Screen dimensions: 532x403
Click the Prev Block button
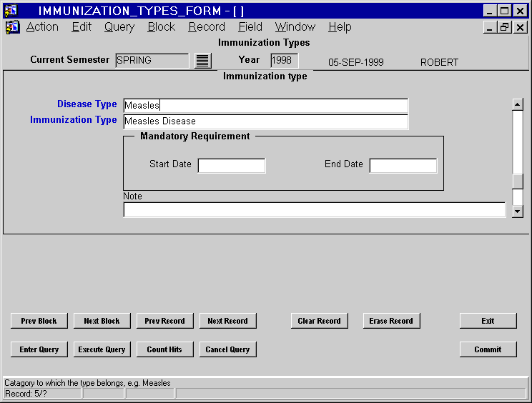[39, 321]
